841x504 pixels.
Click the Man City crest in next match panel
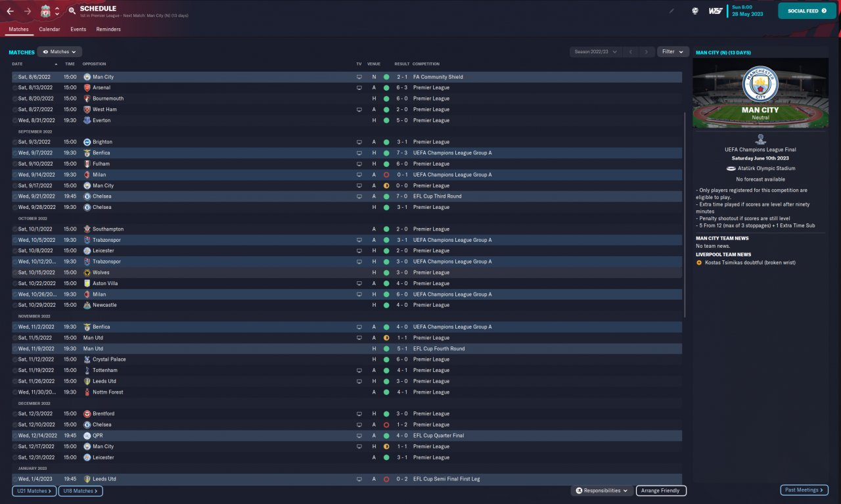pyautogui.click(x=760, y=83)
